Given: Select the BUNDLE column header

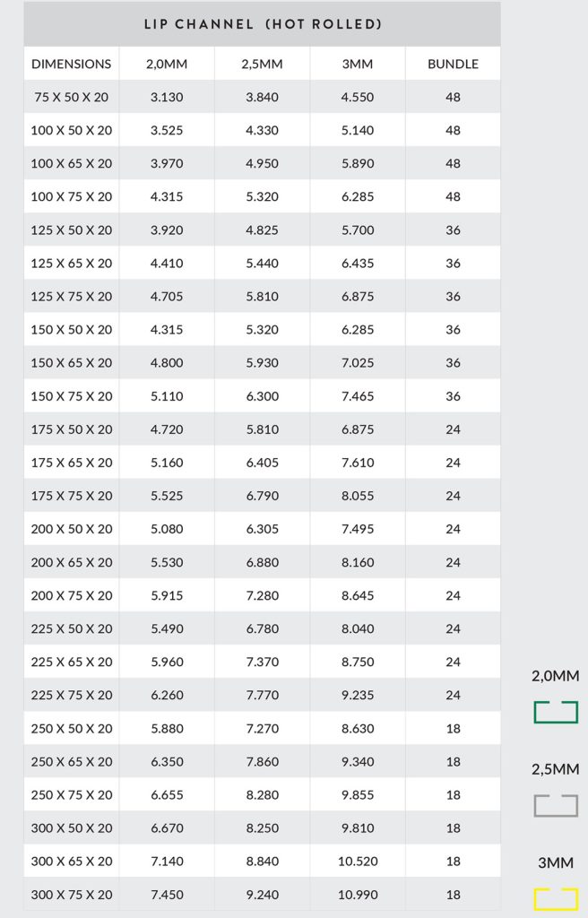Looking at the screenshot, I should tap(453, 64).
